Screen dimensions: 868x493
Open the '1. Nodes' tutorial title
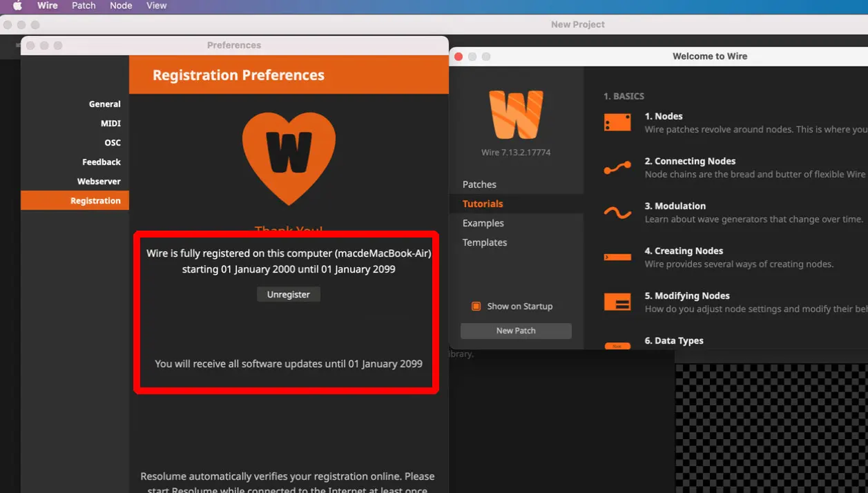[x=664, y=116]
